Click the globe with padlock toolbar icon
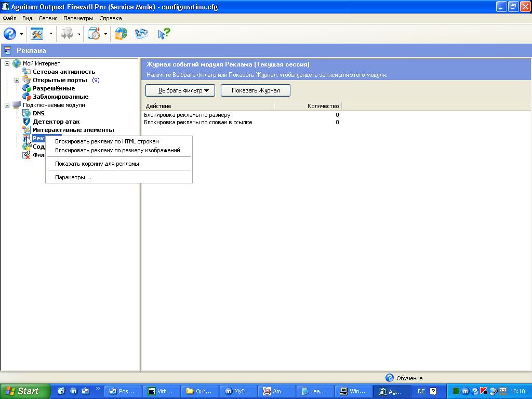Viewport: 532px width, 399px height. pyautogui.click(x=121, y=34)
